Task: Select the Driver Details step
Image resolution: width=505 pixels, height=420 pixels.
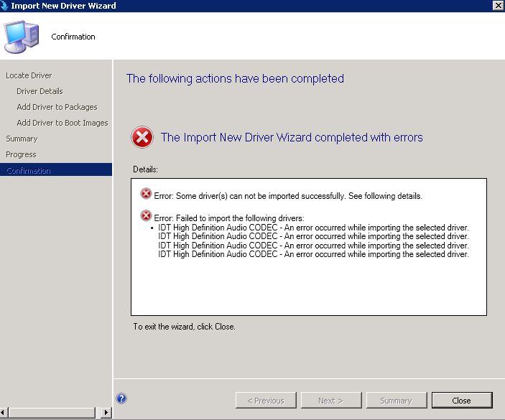Action: click(x=40, y=91)
